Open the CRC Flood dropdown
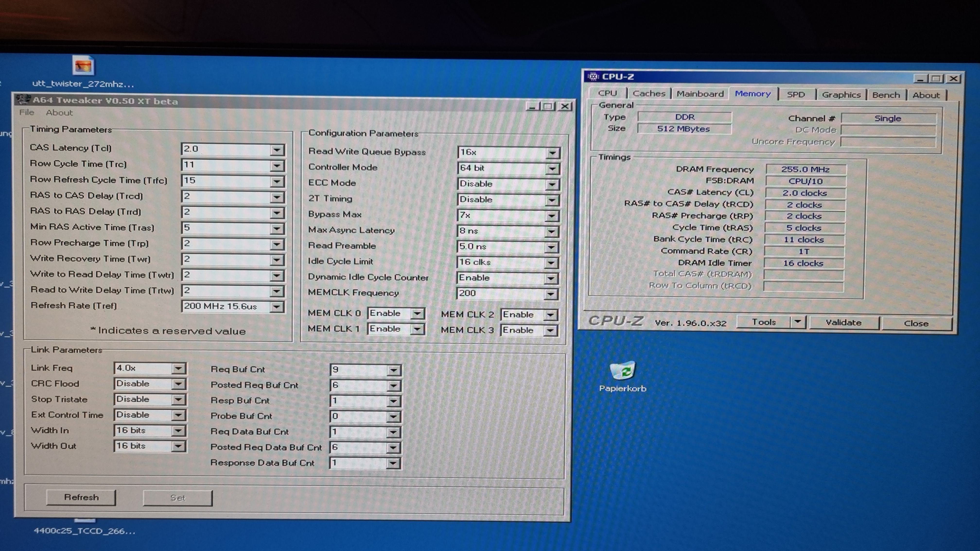This screenshot has width=980, height=551. [178, 384]
